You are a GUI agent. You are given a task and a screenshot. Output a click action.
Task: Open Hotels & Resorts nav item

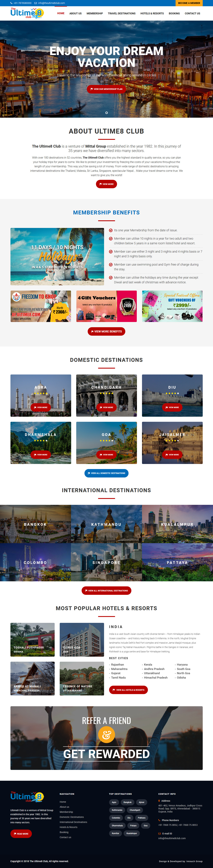pyautogui.click(x=152, y=14)
